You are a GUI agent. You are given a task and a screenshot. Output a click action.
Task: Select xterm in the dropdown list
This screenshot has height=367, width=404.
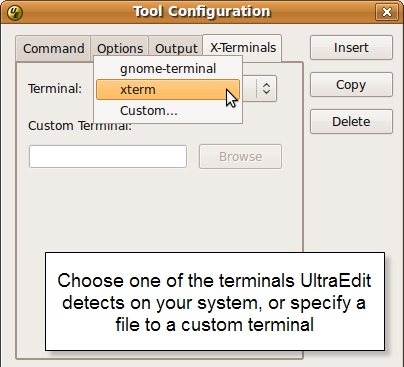[168, 90]
